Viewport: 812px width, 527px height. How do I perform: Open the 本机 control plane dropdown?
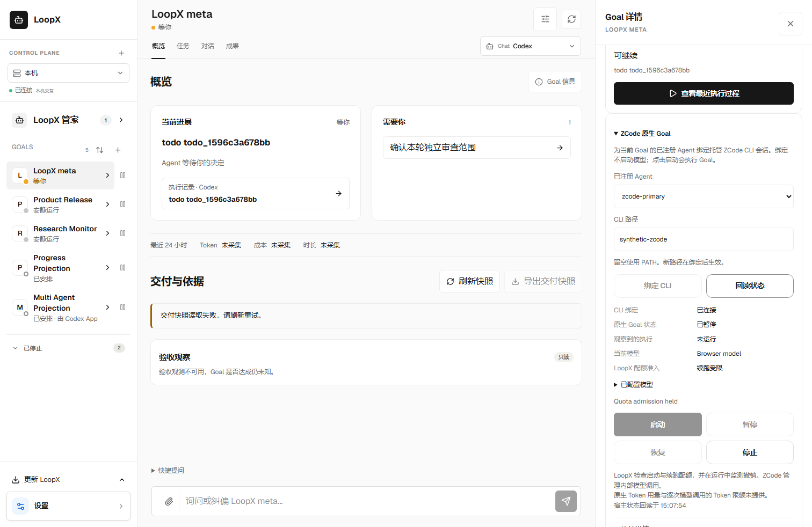click(x=68, y=73)
